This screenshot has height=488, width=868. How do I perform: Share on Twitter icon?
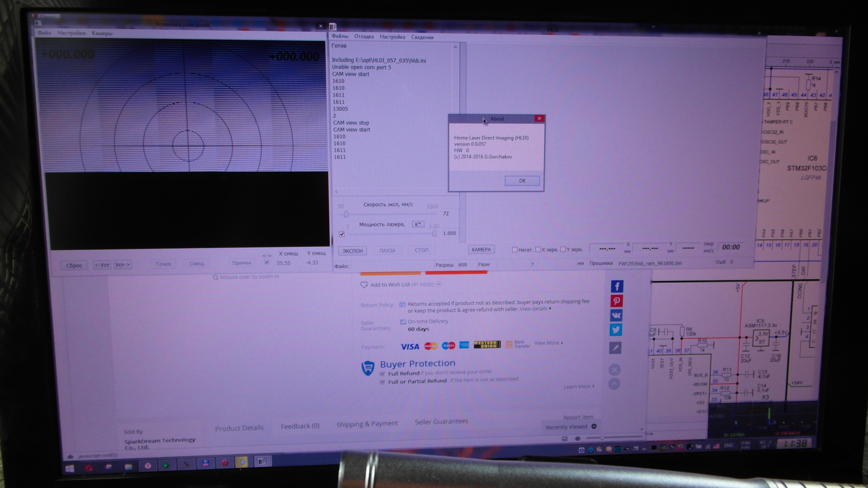click(616, 330)
